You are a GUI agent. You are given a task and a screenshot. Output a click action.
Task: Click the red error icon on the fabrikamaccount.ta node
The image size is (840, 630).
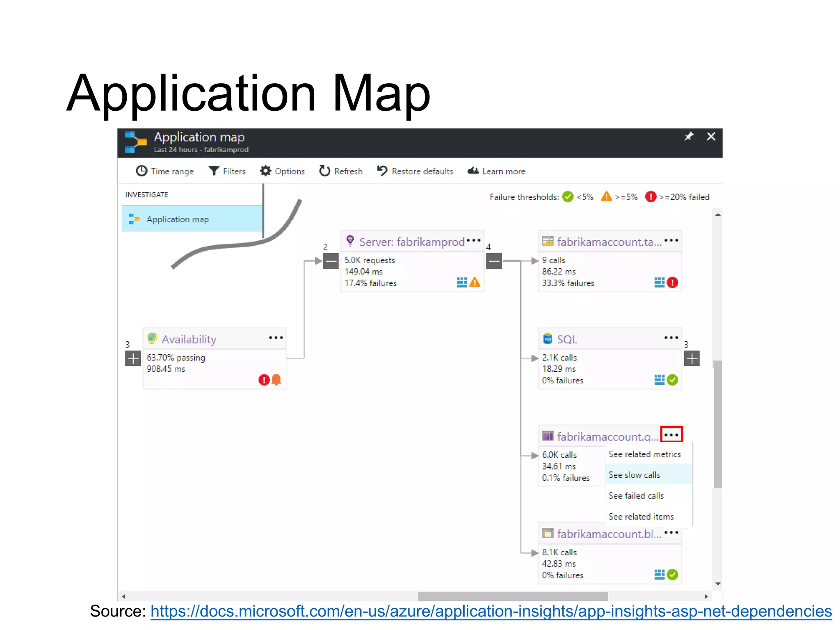pos(672,283)
